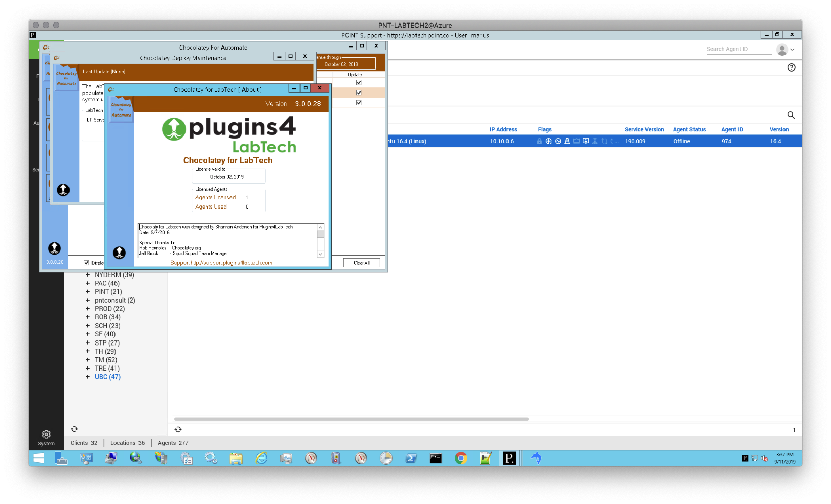Image resolution: width=831 pixels, height=504 pixels.
Task: Click the Search Agent ID field
Action: [x=738, y=49]
